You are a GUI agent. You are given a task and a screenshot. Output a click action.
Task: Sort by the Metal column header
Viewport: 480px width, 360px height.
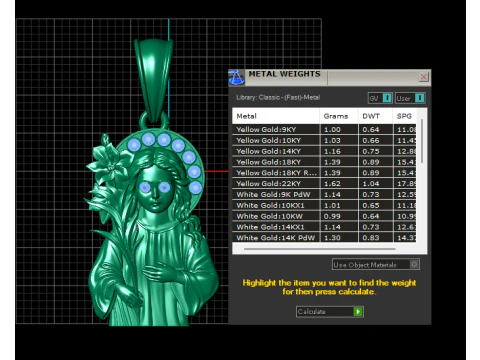pos(276,116)
